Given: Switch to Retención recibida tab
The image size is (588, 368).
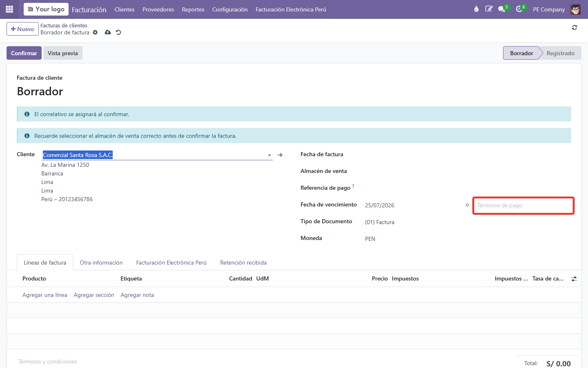Looking at the screenshot, I should tap(243, 263).
